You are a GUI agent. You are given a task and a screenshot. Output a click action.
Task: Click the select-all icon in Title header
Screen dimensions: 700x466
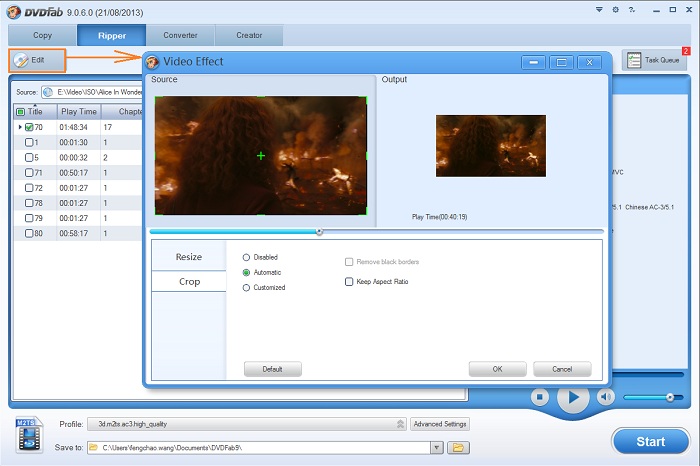21,112
